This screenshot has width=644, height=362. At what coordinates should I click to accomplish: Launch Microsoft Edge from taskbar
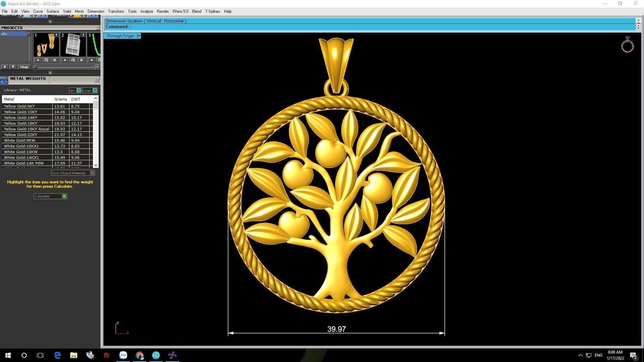coord(57,355)
